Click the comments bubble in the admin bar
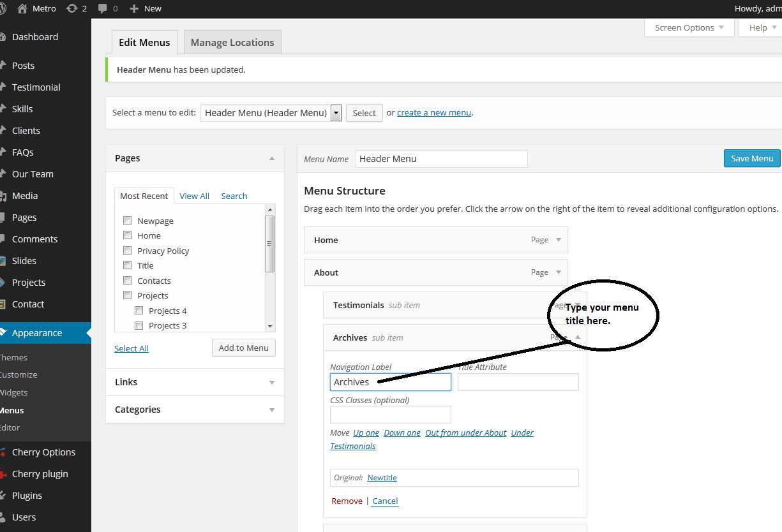The height and width of the screenshot is (532, 782). point(102,9)
